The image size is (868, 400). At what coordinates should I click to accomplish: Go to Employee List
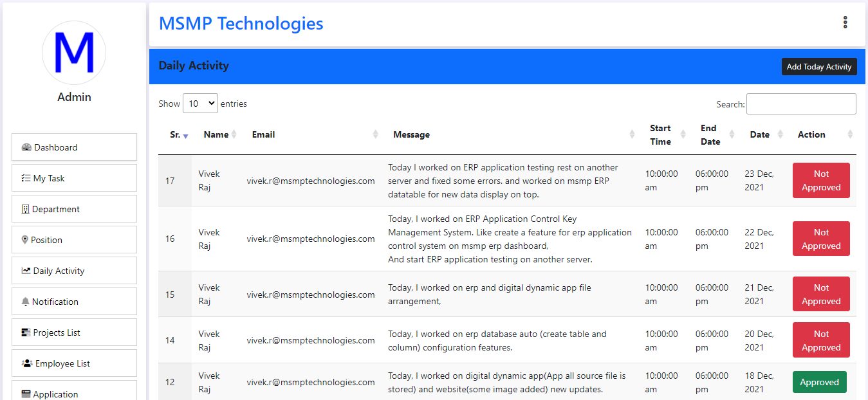pyautogui.click(x=74, y=363)
